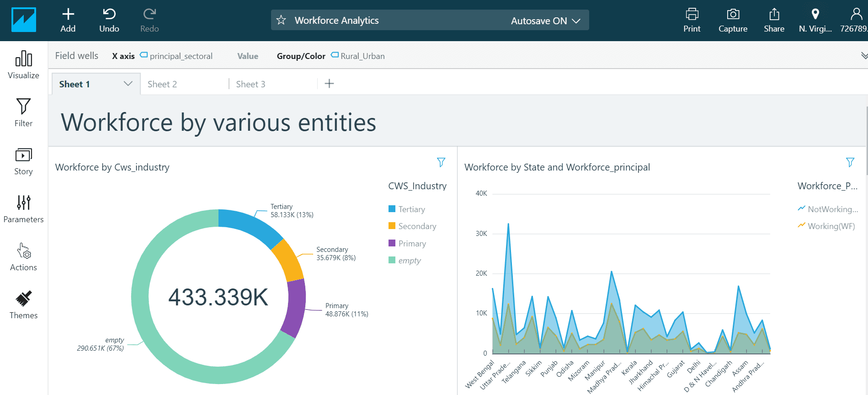
Task: Open the Autosave ON dropdown
Action: [546, 21]
